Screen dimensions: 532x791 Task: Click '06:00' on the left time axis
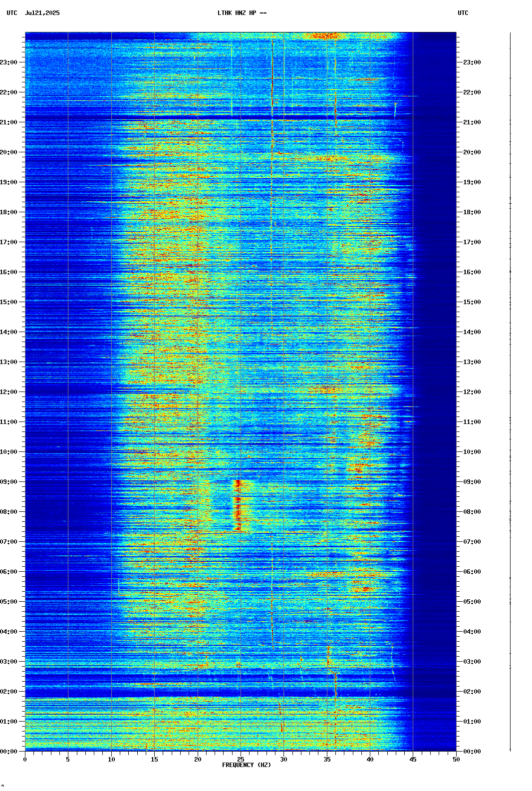[8, 572]
